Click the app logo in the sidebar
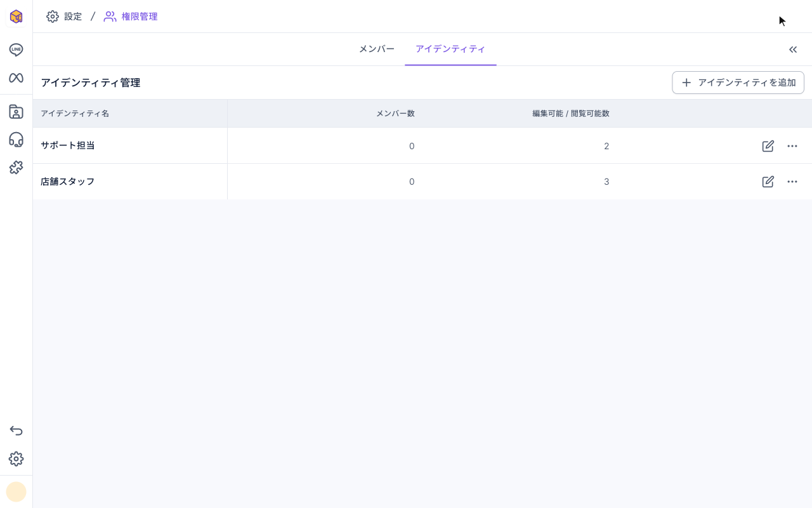812x508 pixels. [16, 17]
